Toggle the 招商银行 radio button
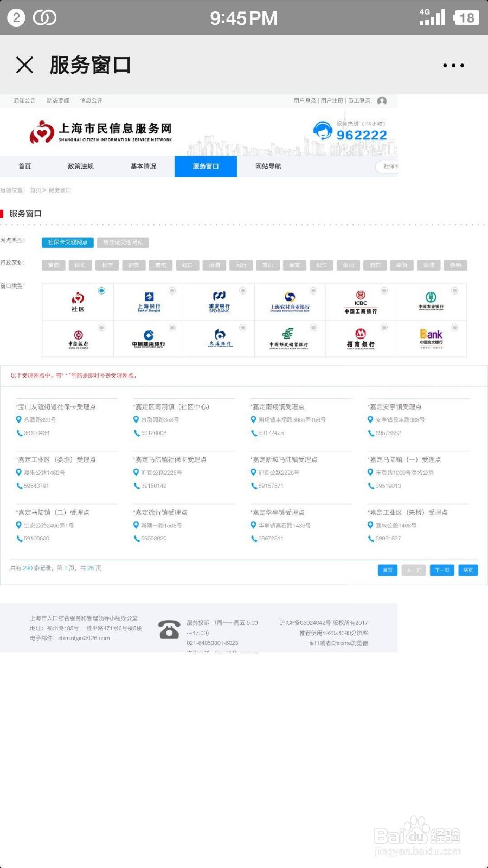This screenshot has width=488, height=868. click(384, 328)
